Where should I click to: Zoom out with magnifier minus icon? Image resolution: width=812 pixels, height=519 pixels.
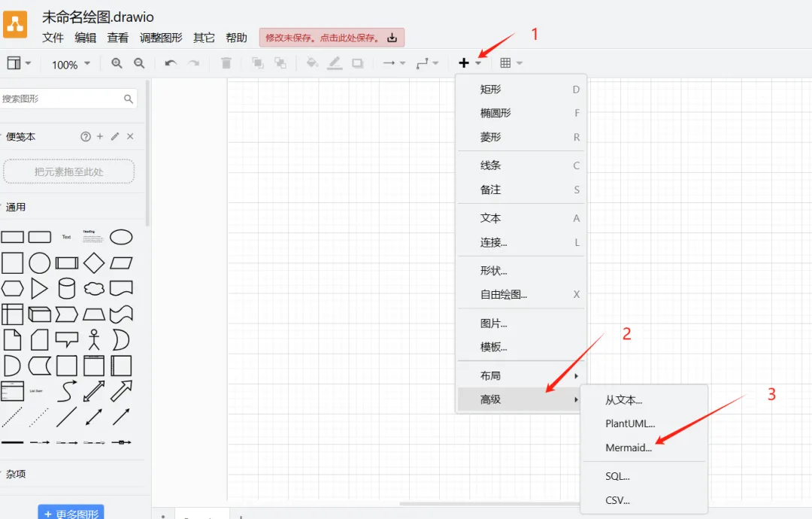[x=139, y=63]
